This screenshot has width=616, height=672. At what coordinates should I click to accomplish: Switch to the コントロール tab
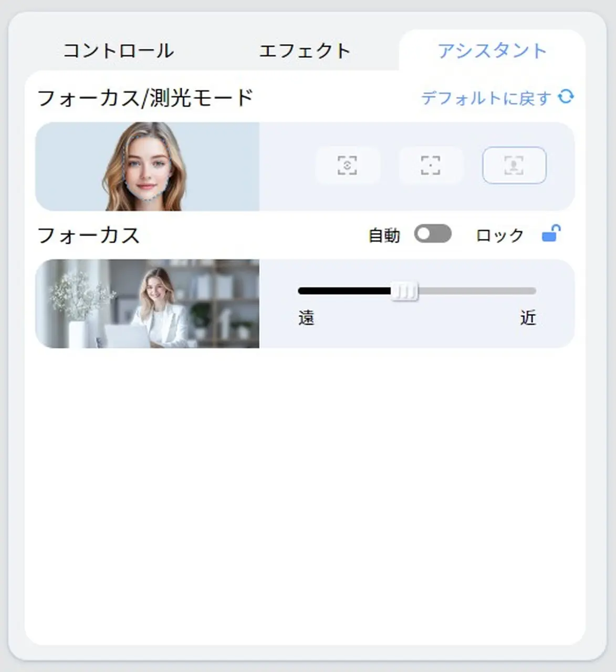pos(118,51)
